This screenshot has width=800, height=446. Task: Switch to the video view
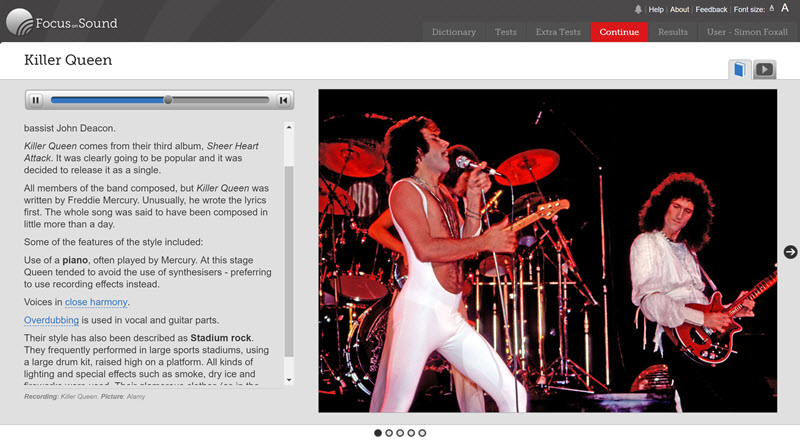[x=764, y=69]
